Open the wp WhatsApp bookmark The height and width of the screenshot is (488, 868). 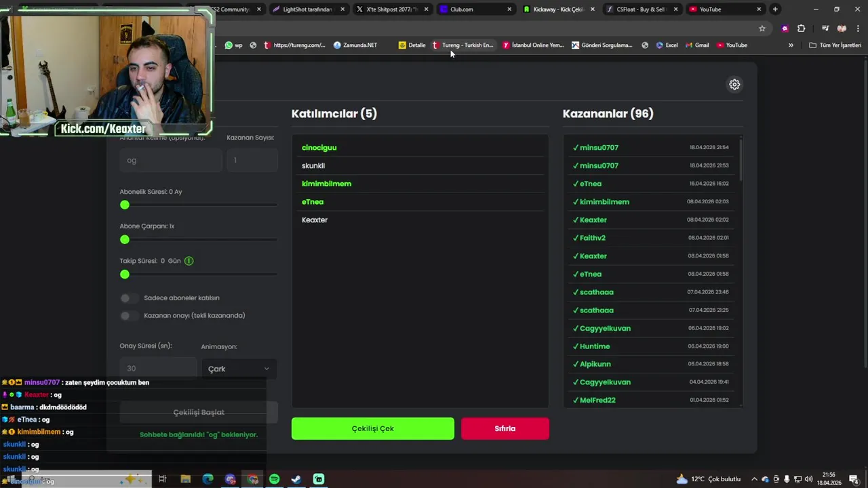[x=233, y=45]
